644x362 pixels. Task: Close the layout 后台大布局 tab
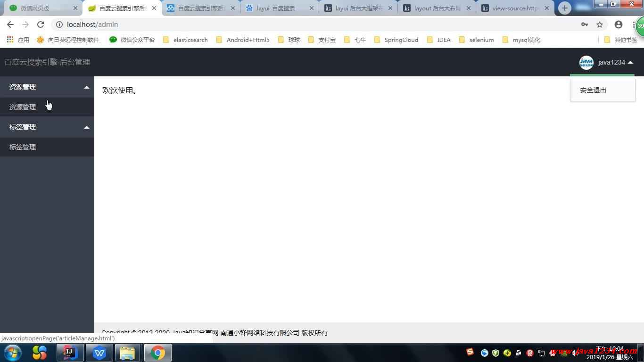tap(469, 8)
